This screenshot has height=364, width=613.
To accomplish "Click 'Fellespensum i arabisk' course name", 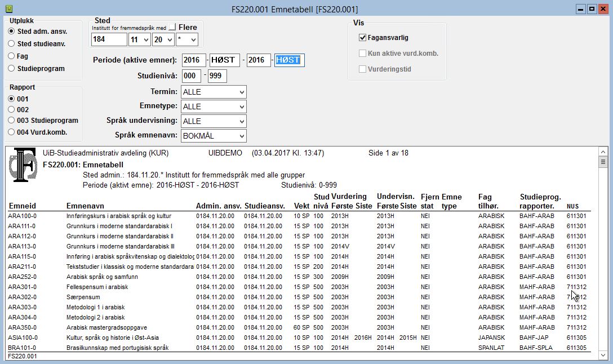I will click(97, 287).
